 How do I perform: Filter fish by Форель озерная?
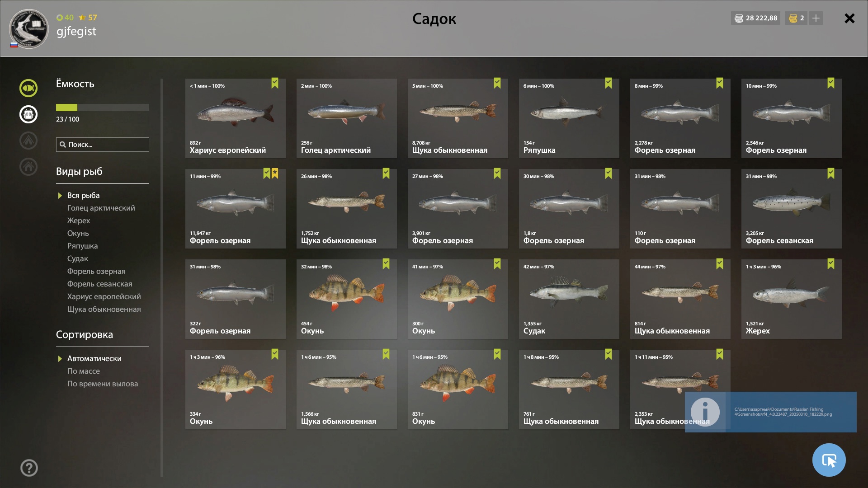coord(96,271)
